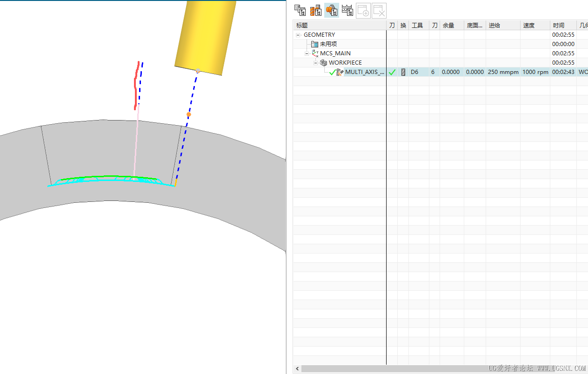Image resolution: width=588 pixels, height=374 pixels.
Task: Click the 未用项 folder icon
Action: point(314,44)
